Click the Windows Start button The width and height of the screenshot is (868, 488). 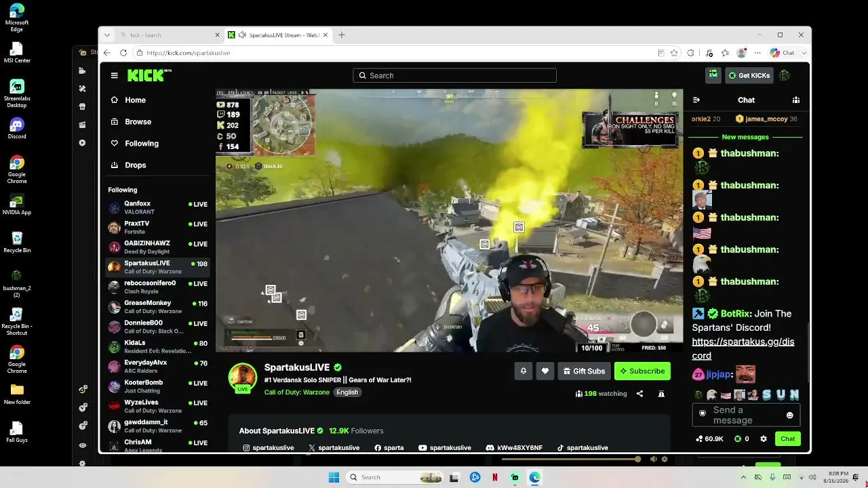pyautogui.click(x=334, y=477)
